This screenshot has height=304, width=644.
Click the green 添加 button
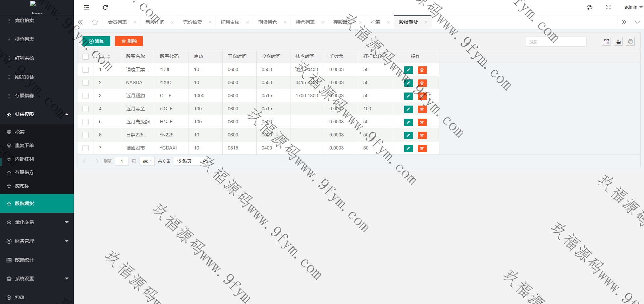tap(97, 41)
